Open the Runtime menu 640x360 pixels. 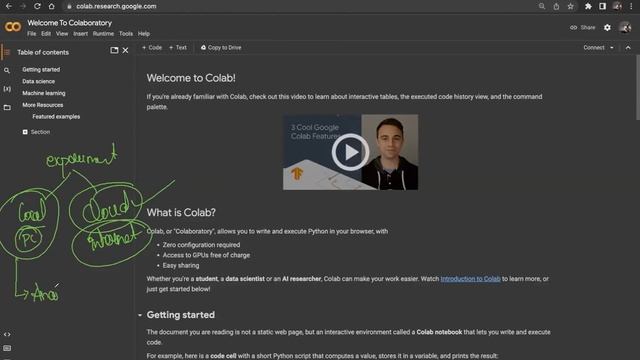point(103,34)
